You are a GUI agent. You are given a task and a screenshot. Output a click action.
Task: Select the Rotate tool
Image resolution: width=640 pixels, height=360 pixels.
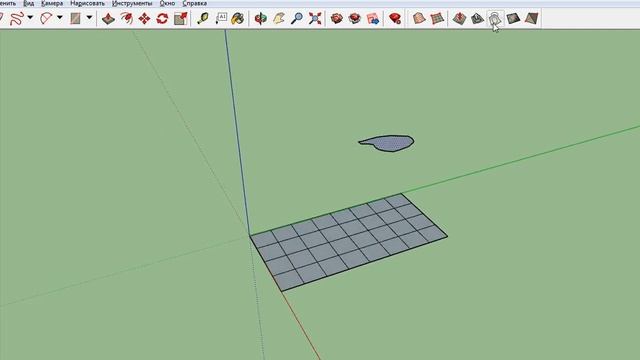click(x=162, y=18)
